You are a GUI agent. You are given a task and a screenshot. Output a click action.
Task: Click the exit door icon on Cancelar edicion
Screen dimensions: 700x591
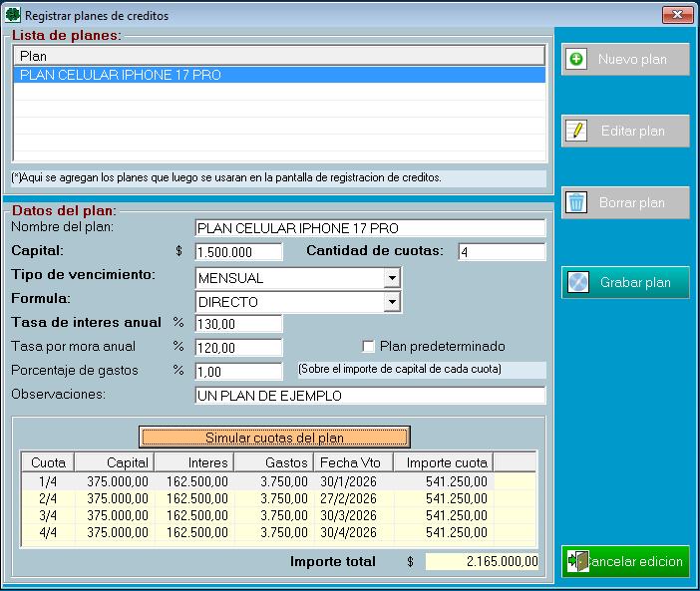(x=578, y=561)
